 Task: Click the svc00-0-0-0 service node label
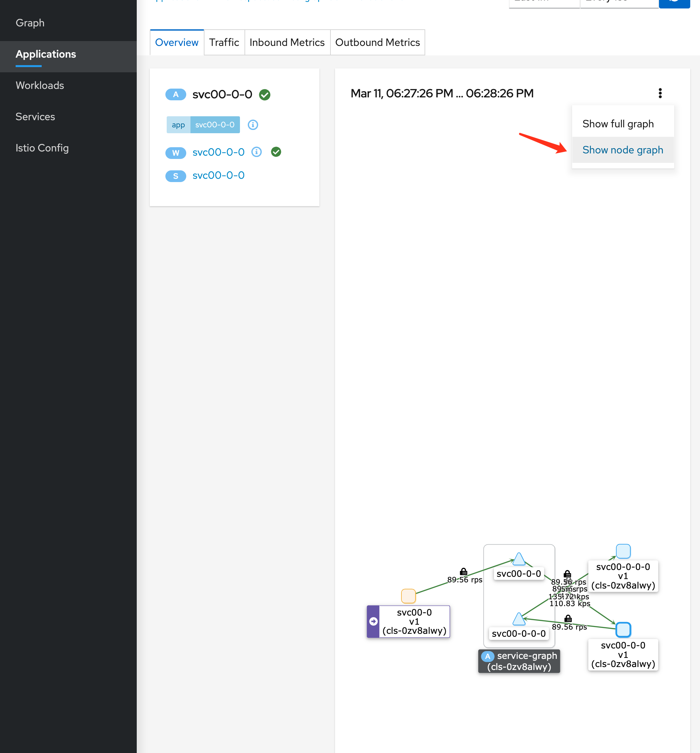click(519, 633)
